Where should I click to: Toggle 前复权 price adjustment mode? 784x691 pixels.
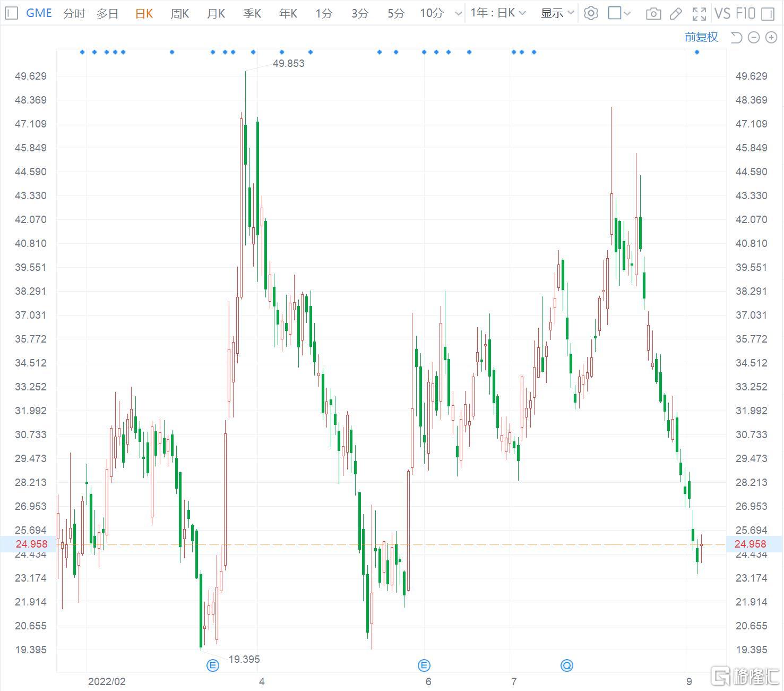pyautogui.click(x=701, y=37)
